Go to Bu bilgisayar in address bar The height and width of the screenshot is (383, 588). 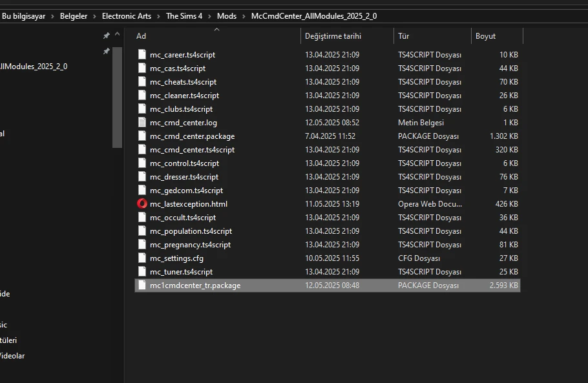click(24, 16)
